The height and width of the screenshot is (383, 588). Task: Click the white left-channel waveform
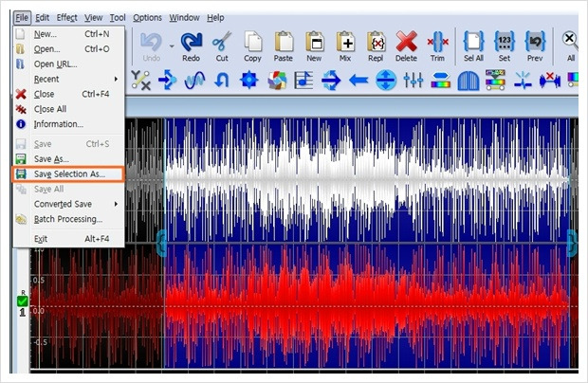pyautogui.click(x=368, y=180)
